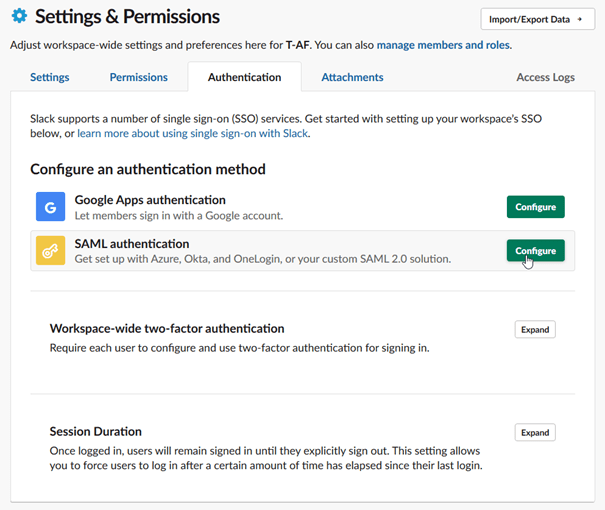This screenshot has width=605, height=510.
Task: Open the Settings tab
Action: tap(50, 77)
